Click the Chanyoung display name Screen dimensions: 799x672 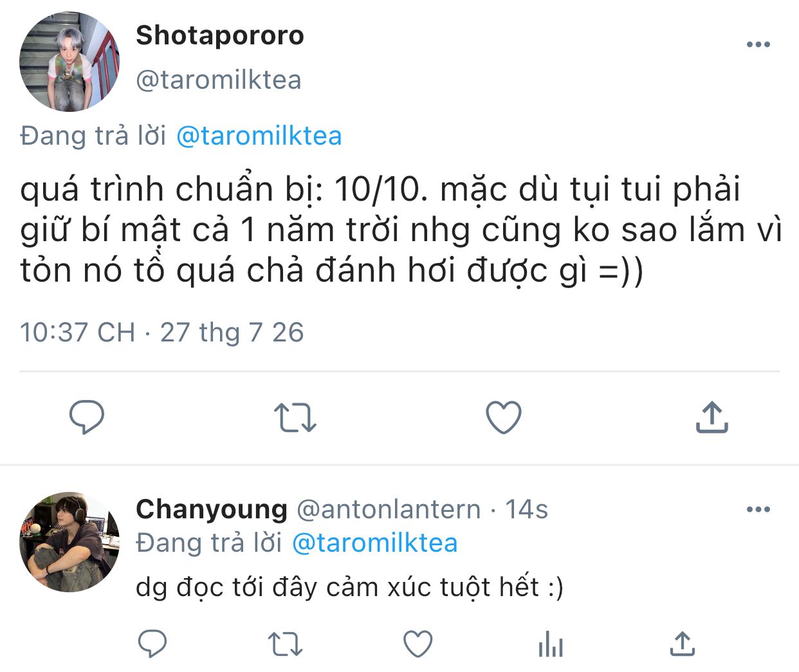(212, 509)
